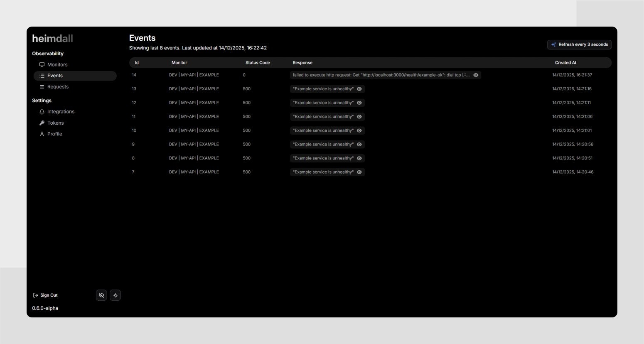
Task: Click the eye icon on event 7's response
Action: pyautogui.click(x=359, y=172)
